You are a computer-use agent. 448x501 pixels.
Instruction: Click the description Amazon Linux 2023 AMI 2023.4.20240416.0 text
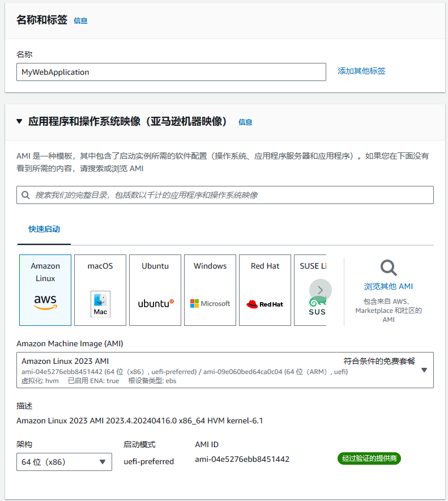pos(139,421)
